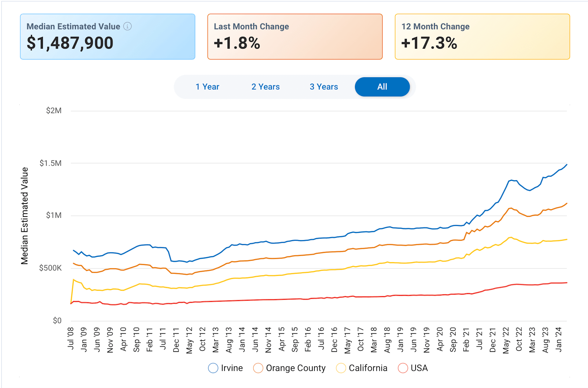Click the Last Month Change card
588x388 pixels.
pos(295,37)
